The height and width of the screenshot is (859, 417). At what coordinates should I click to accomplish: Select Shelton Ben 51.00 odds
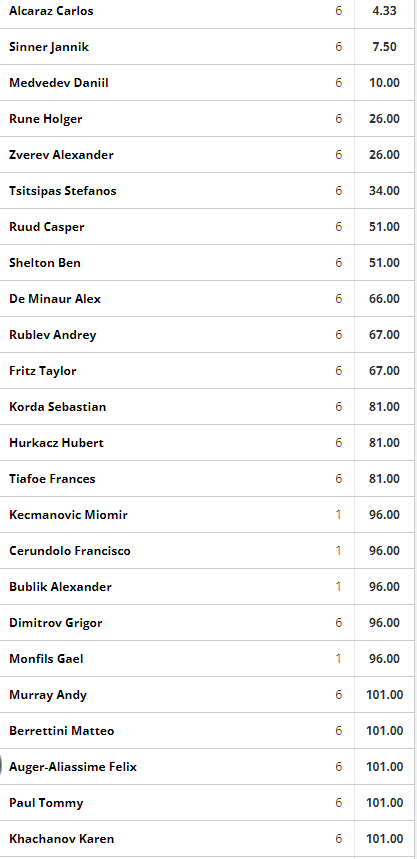[384, 263]
